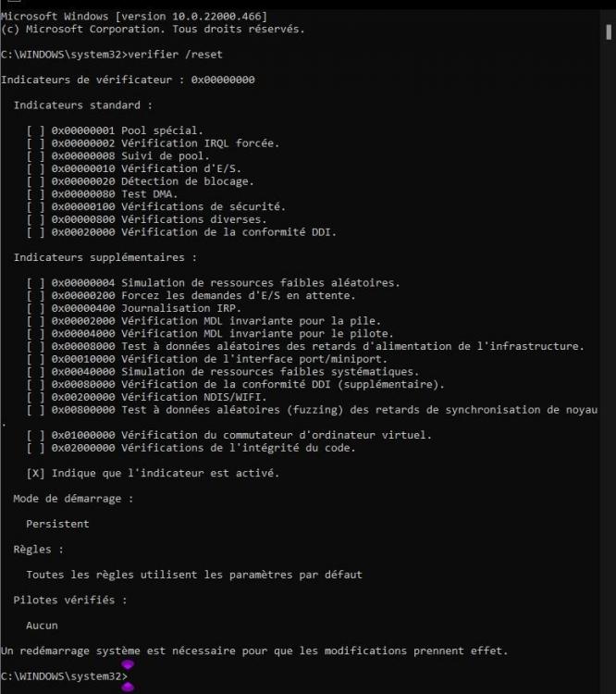Click the flag value 0x00000000 in the header line
The width and height of the screenshot is (616, 694).
click(x=223, y=80)
